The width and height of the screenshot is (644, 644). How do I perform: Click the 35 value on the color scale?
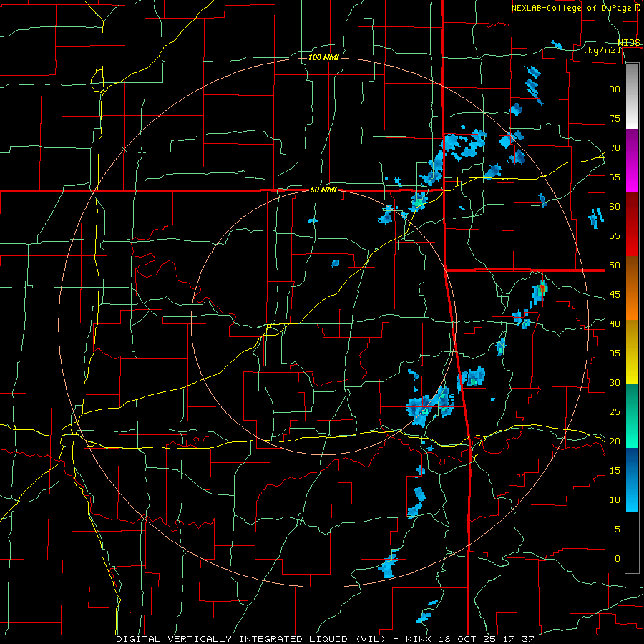(615, 353)
